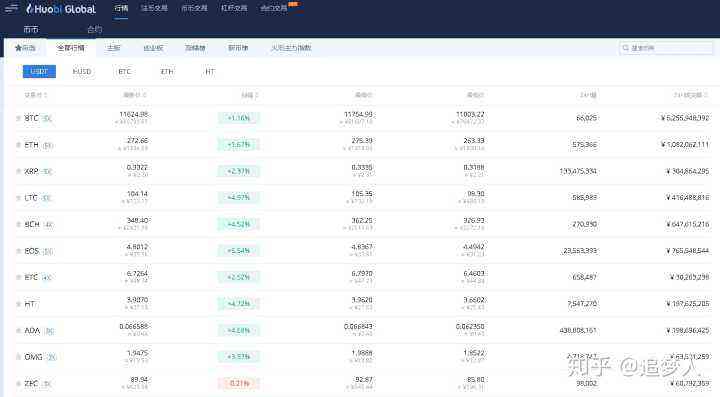Switch to the 币币 sub-tab
The image size is (720, 397).
pos(31,29)
